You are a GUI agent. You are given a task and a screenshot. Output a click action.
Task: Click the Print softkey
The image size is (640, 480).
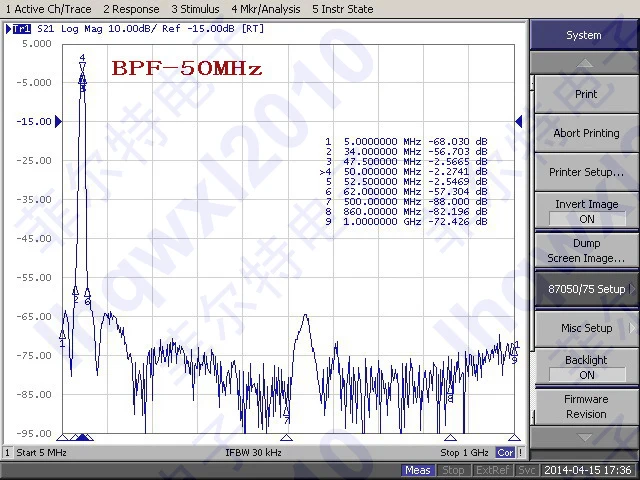click(586, 94)
